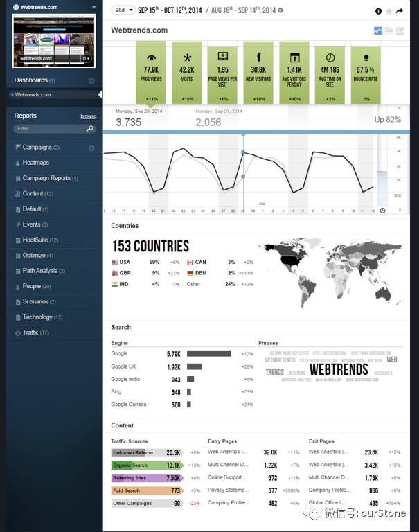The width and height of the screenshot is (419, 532).
Task: Click the Sep 29 data point marker
Action: (x=243, y=152)
